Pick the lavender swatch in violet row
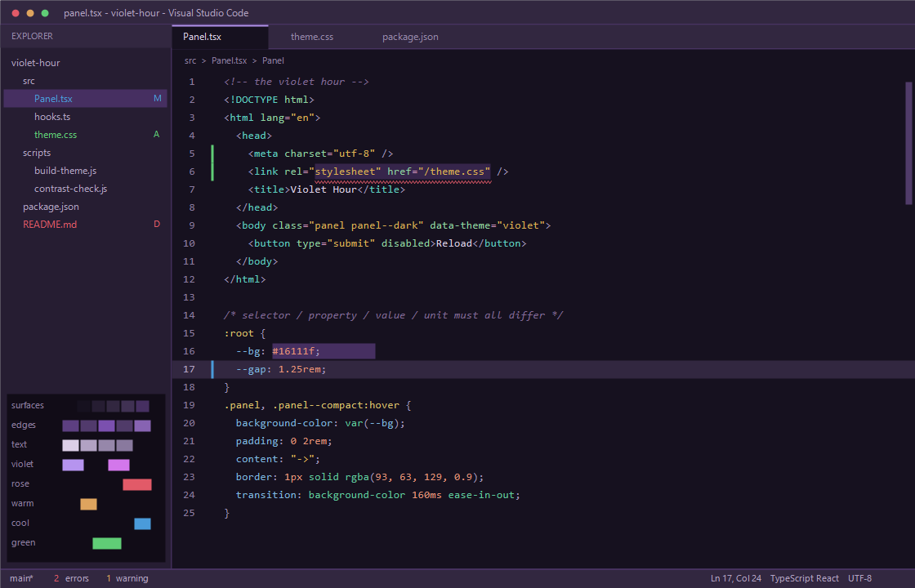Image resolution: width=915 pixels, height=588 pixels. 73,465
